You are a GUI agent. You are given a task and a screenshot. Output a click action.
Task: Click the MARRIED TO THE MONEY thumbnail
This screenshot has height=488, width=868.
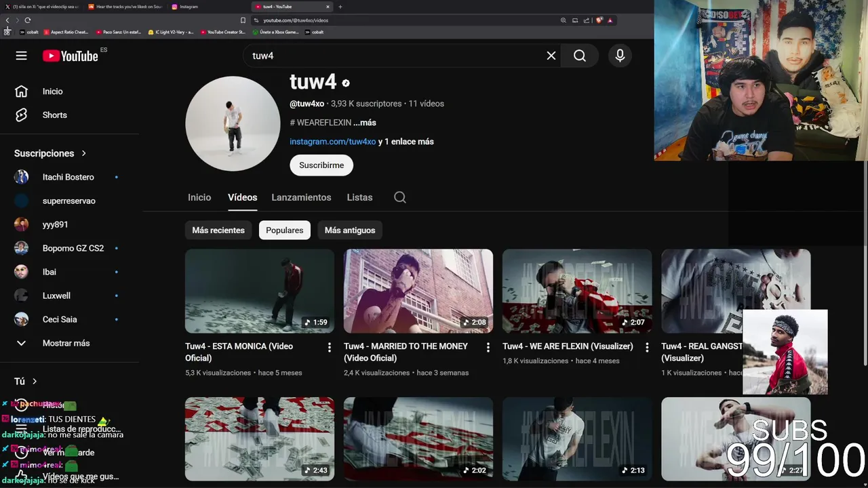418,291
